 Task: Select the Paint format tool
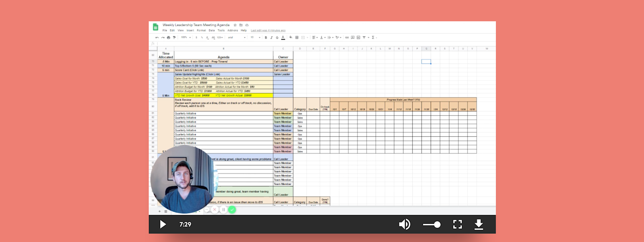pos(174,38)
